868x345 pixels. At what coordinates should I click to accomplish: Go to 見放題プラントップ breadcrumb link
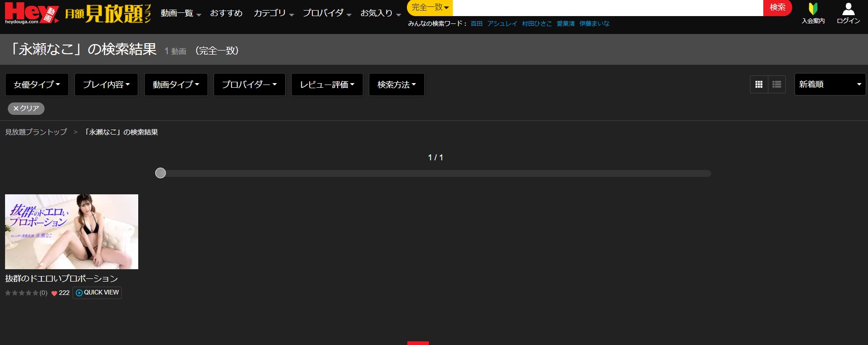[x=36, y=132]
